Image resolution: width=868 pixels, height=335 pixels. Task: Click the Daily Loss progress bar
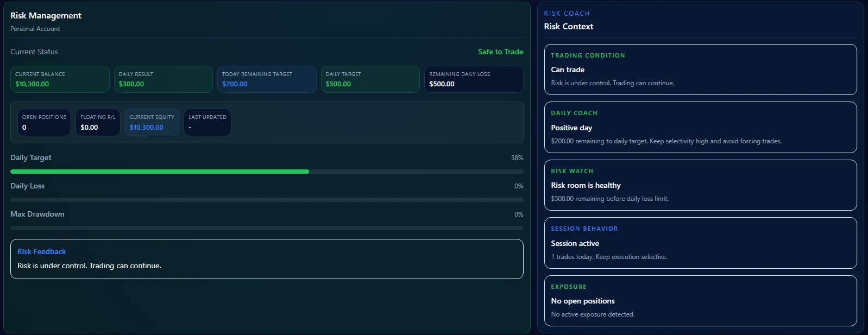pos(267,200)
